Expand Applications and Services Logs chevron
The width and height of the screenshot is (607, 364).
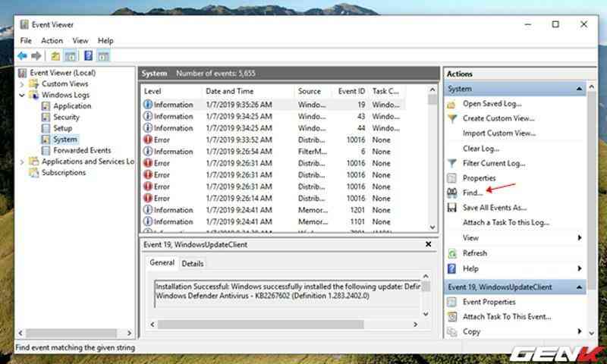[x=22, y=162]
